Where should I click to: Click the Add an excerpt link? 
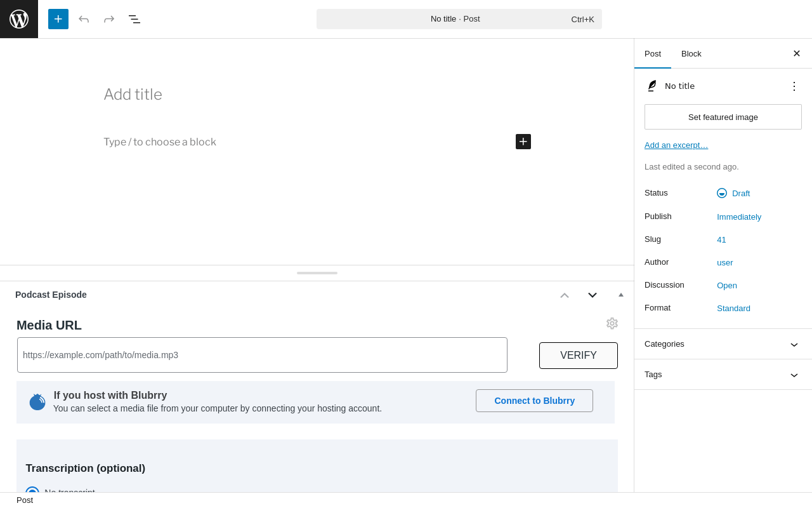pos(676,145)
